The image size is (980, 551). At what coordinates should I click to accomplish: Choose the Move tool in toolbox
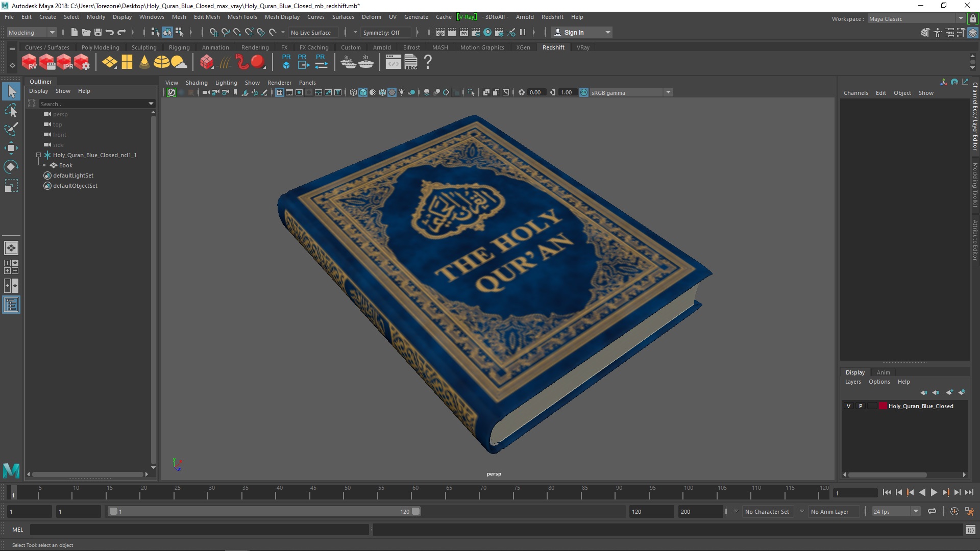click(x=11, y=148)
